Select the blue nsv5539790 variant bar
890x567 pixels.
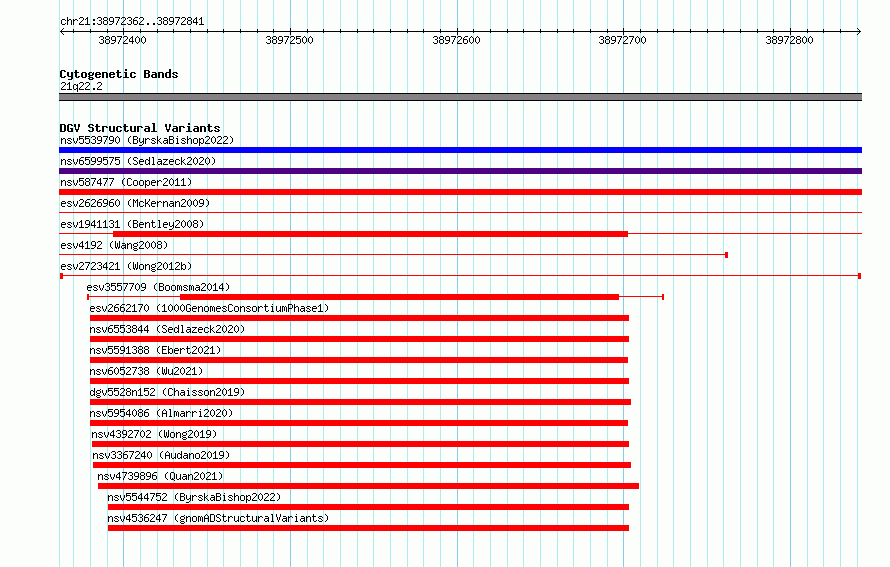460,150
